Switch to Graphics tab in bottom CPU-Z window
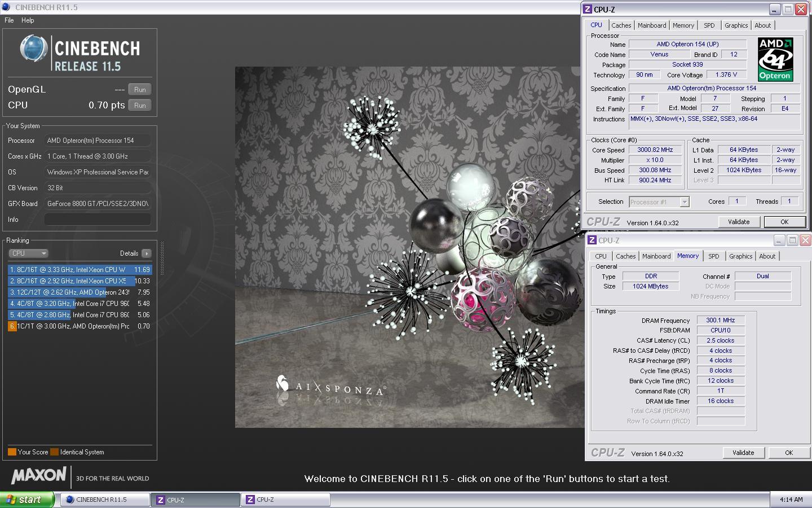The image size is (812, 508). pos(740,256)
